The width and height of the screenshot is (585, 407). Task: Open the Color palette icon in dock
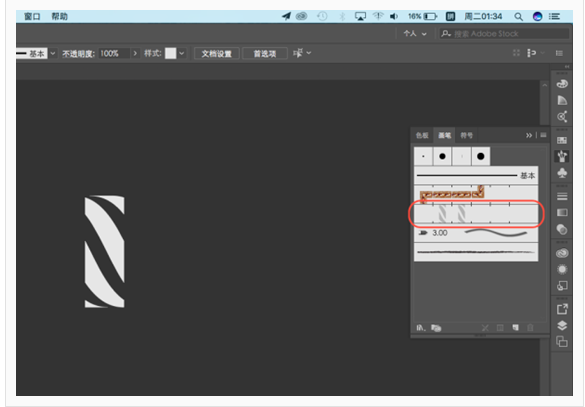point(562,84)
